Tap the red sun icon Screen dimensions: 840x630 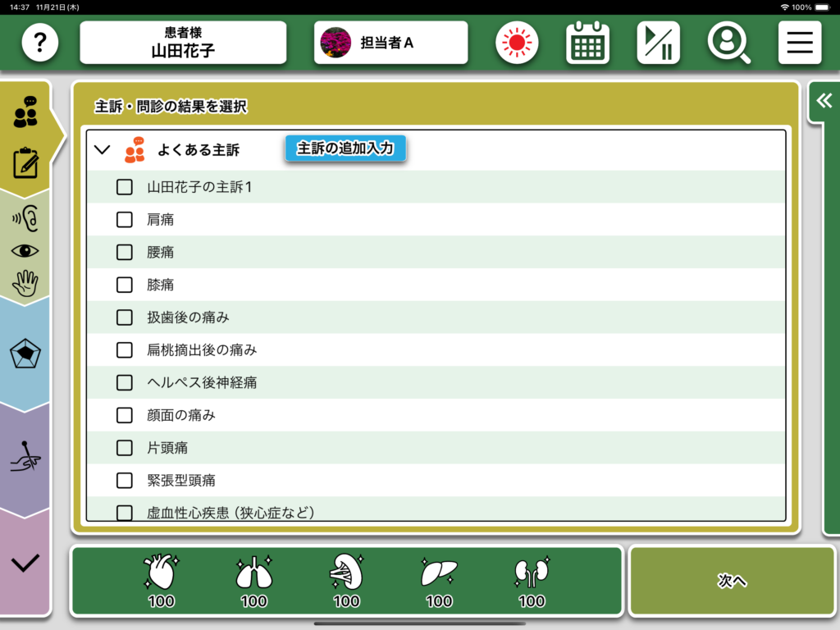point(516,43)
